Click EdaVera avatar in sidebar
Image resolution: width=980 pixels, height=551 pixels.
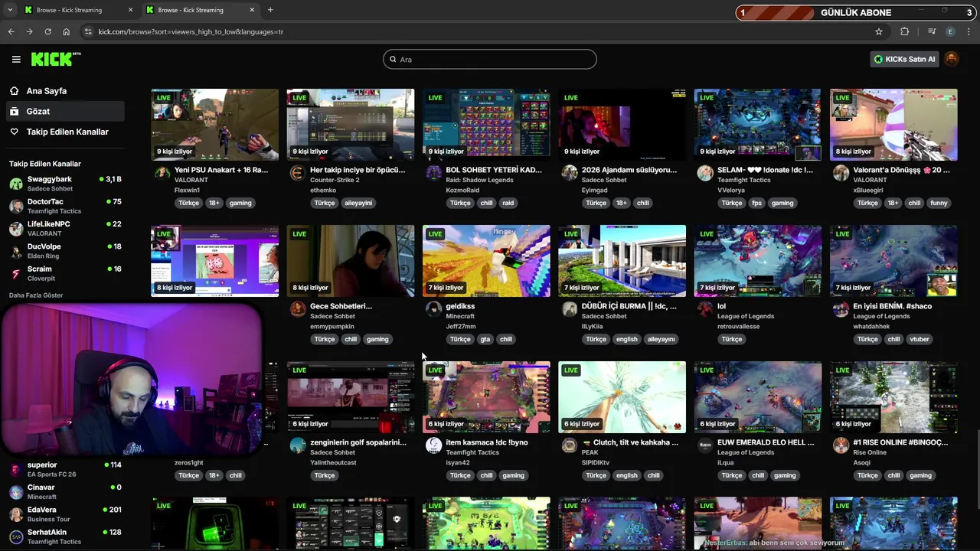click(16, 514)
